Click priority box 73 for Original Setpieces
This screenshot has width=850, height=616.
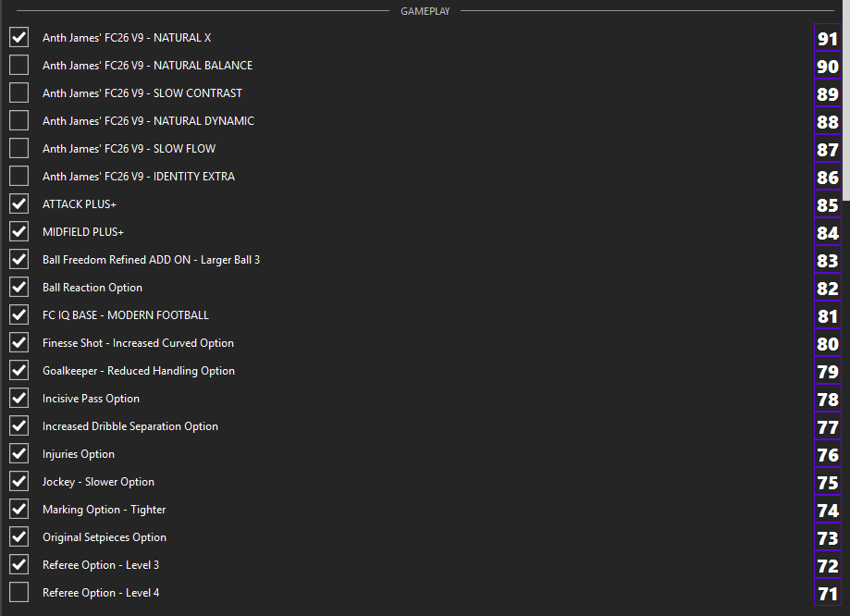pos(828,538)
